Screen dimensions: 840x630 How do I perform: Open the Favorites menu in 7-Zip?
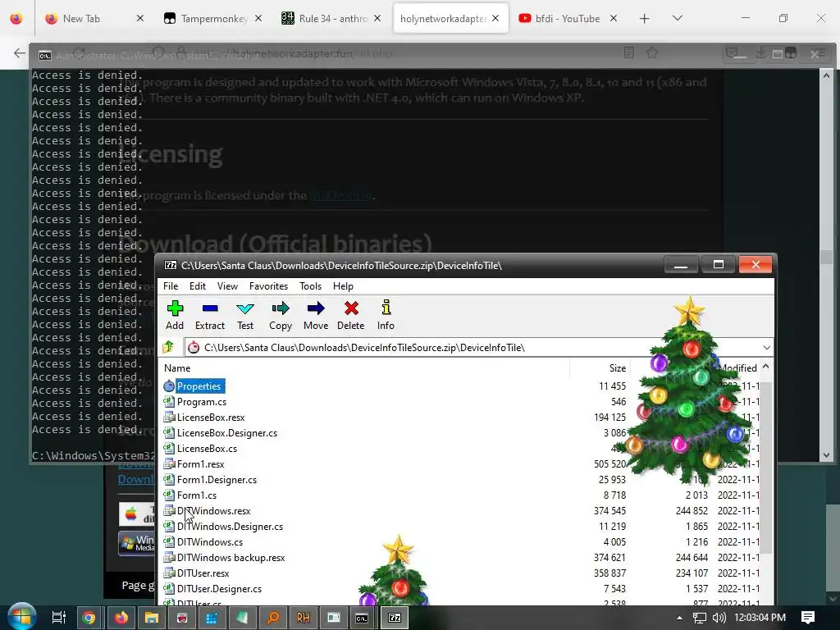pos(268,286)
